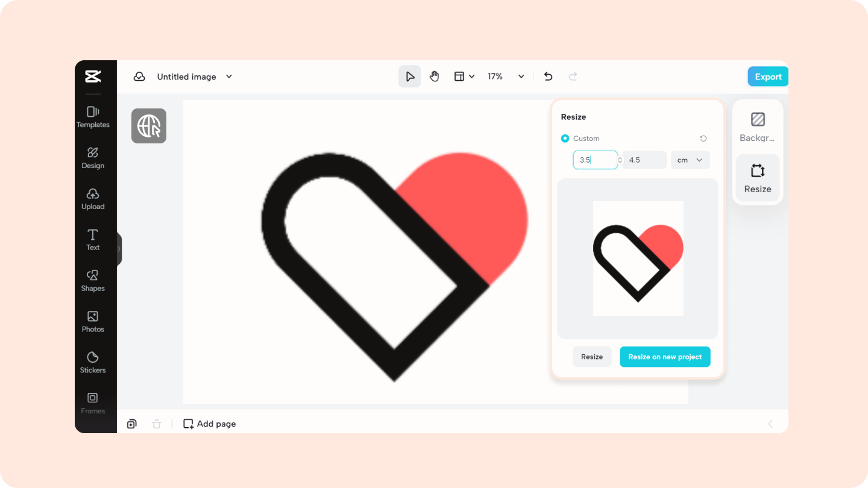868x488 pixels.
Task: Click Resize on new project
Action: 665,357
